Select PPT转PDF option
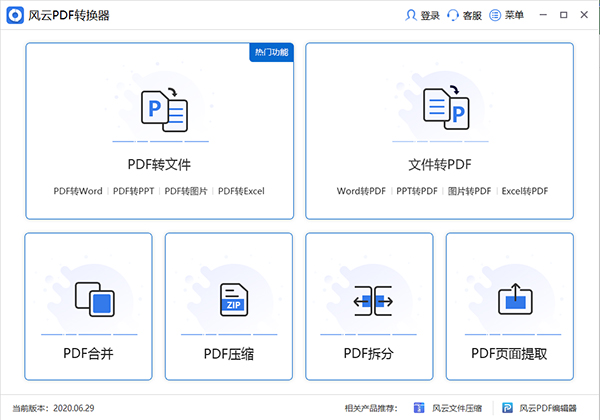Viewport: 600px width, 420px height. [x=416, y=190]
